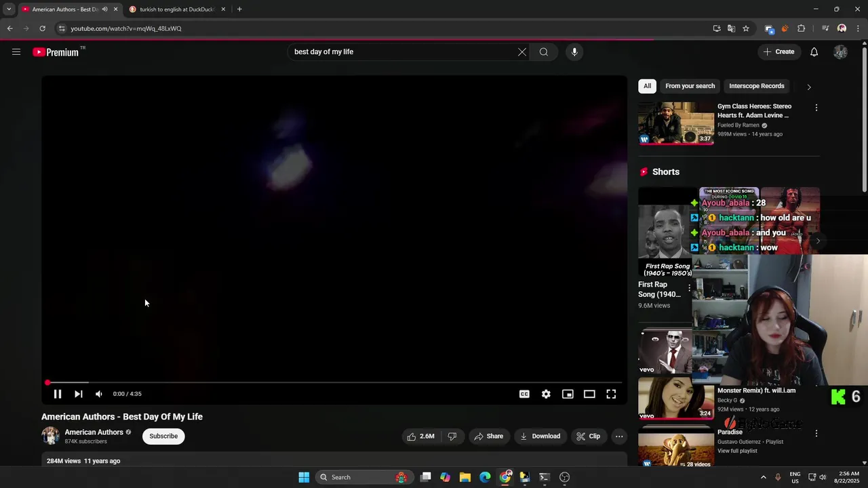
Task: Open the YouTube guide hamburger menu
Action: tap(16, 52)
